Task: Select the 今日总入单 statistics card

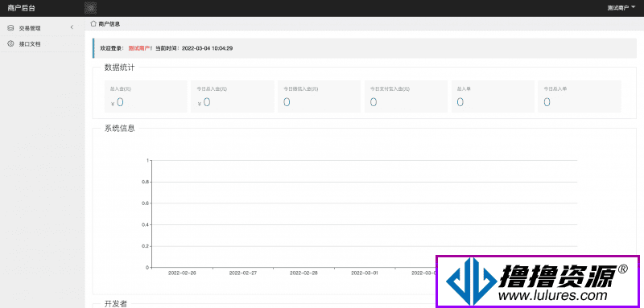Action: pos(580,97)
